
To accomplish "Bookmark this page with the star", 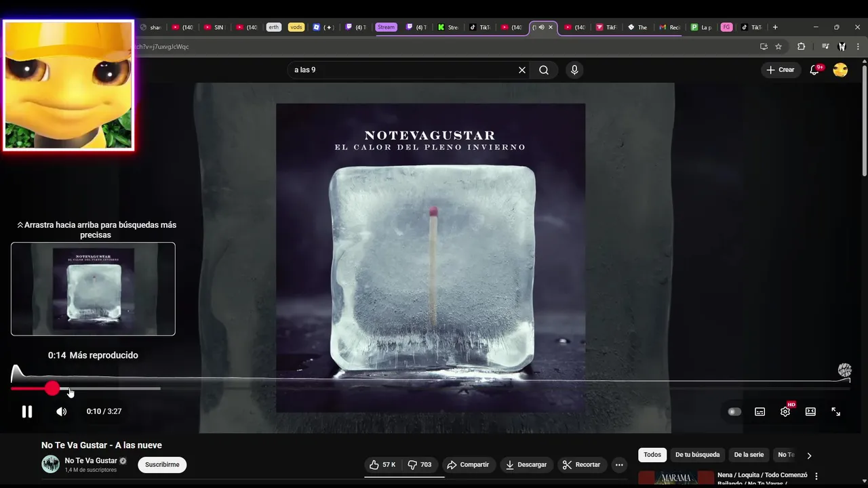I will point(778,47).
